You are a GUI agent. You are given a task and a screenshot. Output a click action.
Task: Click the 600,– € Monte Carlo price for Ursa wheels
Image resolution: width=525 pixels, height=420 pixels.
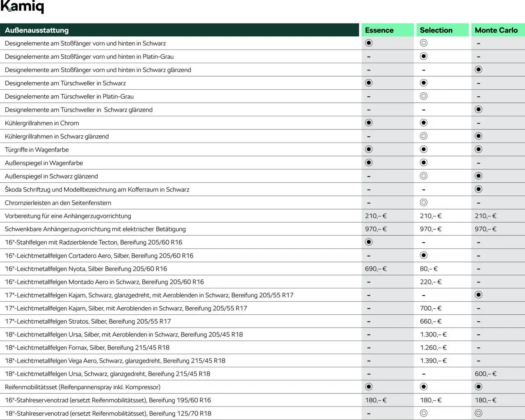pyautogui.click(x=486, y=374)
